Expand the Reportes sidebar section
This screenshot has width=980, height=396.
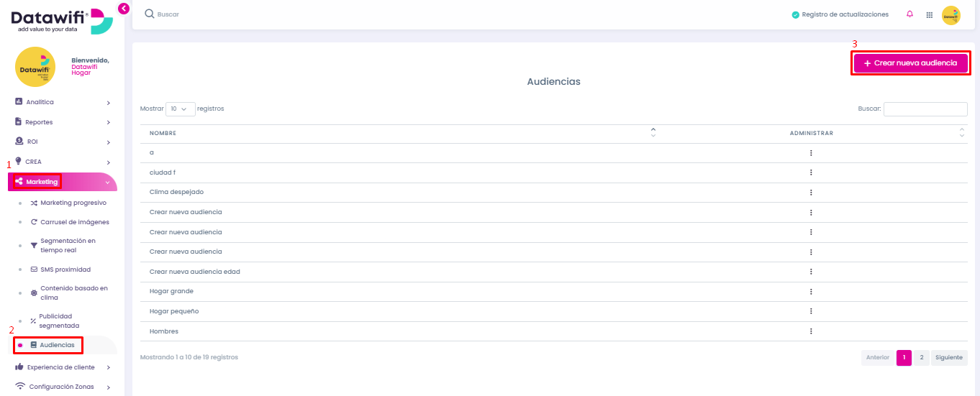(x=63, y=122)
